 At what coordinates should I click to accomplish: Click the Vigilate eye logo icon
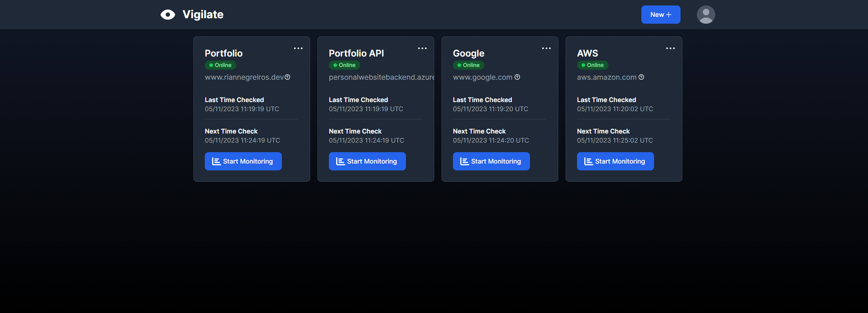tap(168, 15)
